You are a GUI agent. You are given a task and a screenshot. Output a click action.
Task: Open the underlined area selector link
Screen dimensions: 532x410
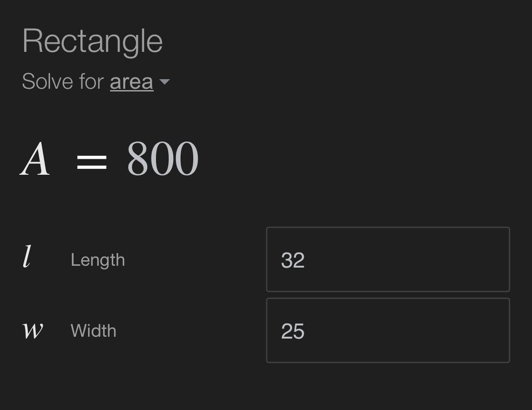[131, 82]
